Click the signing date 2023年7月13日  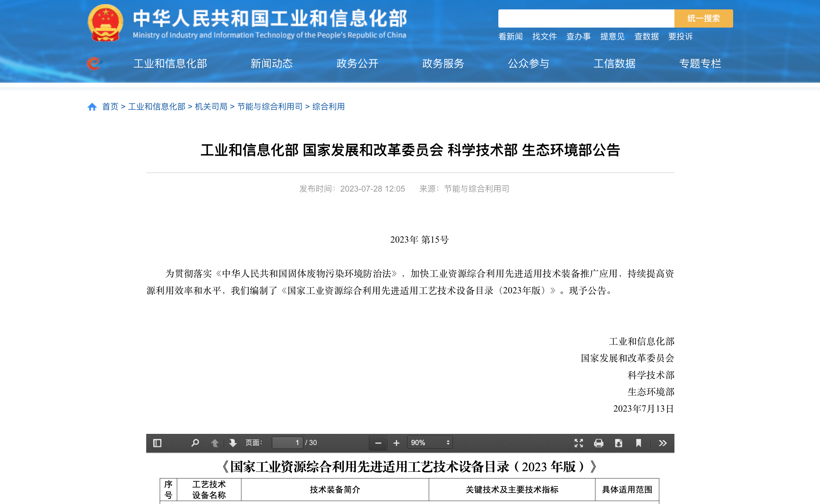point(644,408)
